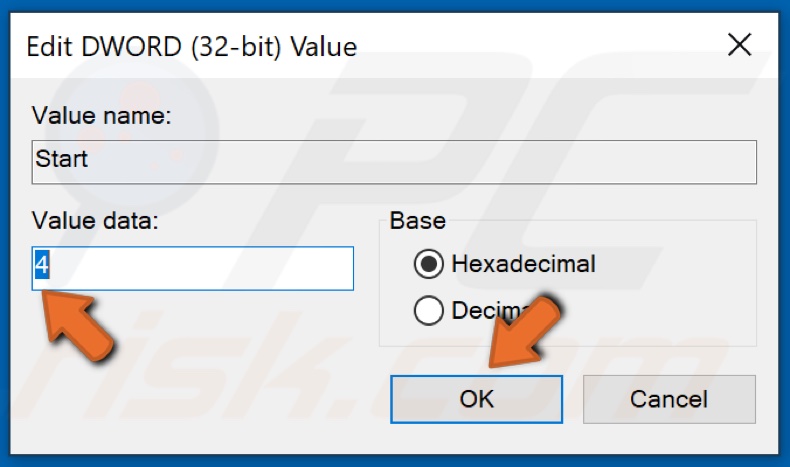Click the 'Value name:' label
Viewport: 790px width, 467px height.
(102, 116)
